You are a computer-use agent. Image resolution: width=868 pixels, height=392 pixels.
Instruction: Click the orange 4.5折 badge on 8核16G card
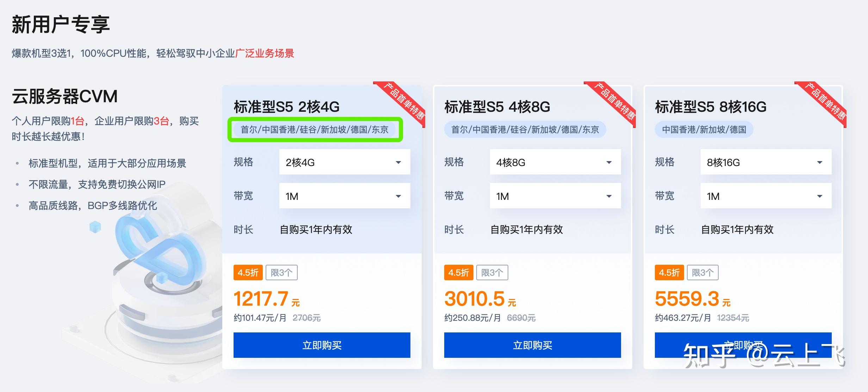point(669,272)
